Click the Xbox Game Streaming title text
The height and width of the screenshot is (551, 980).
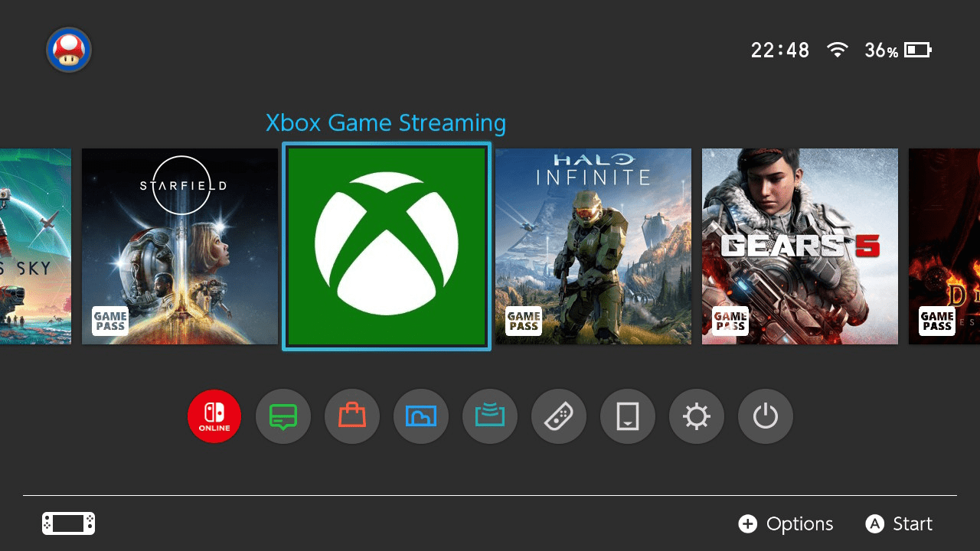click(x=386, y=123)
